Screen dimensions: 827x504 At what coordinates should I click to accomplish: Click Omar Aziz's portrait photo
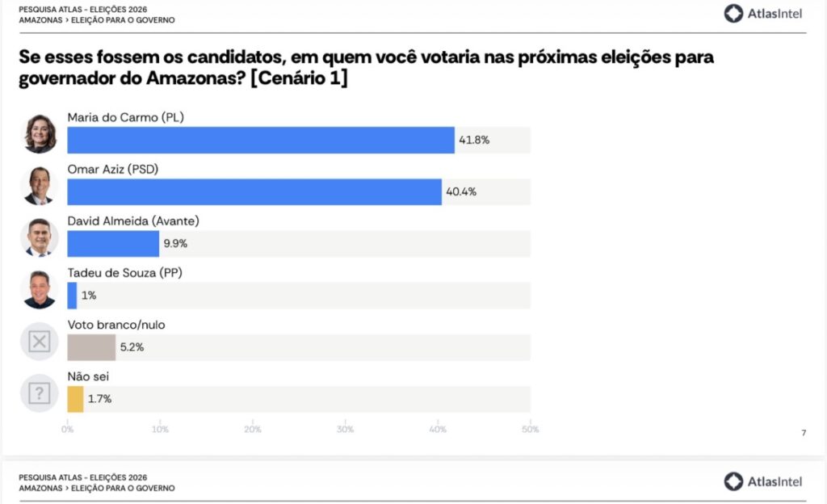[40, 186]
